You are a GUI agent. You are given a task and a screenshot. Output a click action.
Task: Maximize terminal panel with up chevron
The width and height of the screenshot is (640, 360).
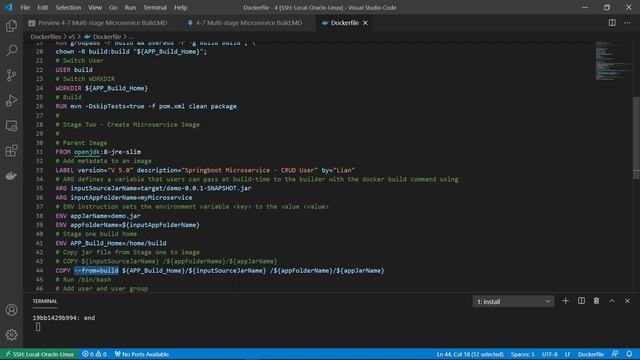point(612,301)
